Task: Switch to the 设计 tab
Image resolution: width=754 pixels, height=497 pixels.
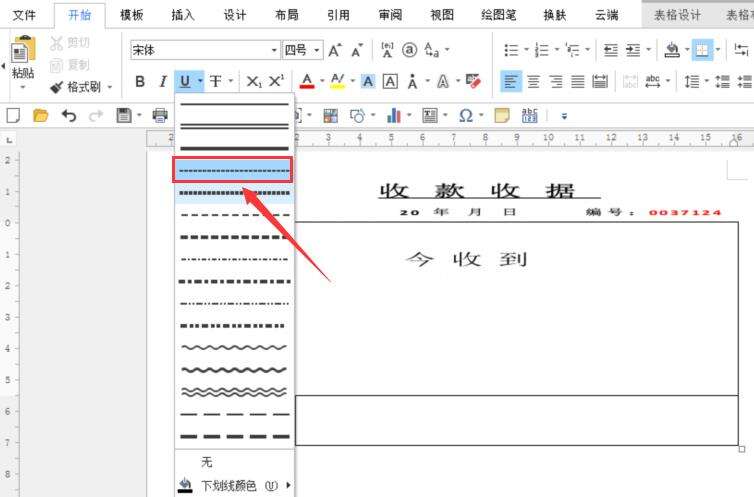Action: point(235,15)
